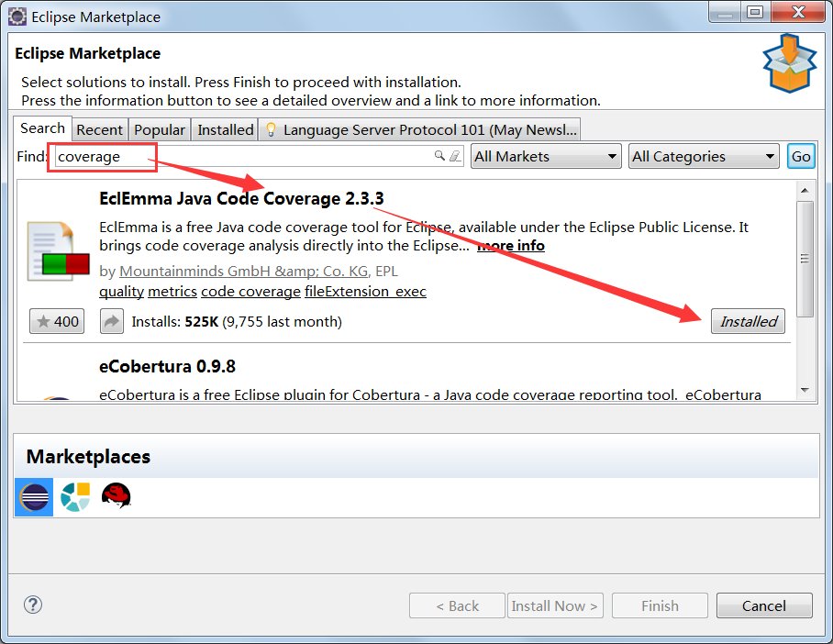
Task: Click the fileExtension_exec tag link
Action: (x=365, y=291)
